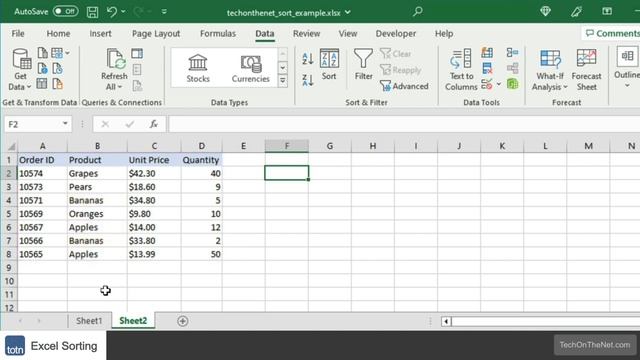Open Ribbon Display Options icon
Viewport: 640px width, 360px height.
point(607,11)
